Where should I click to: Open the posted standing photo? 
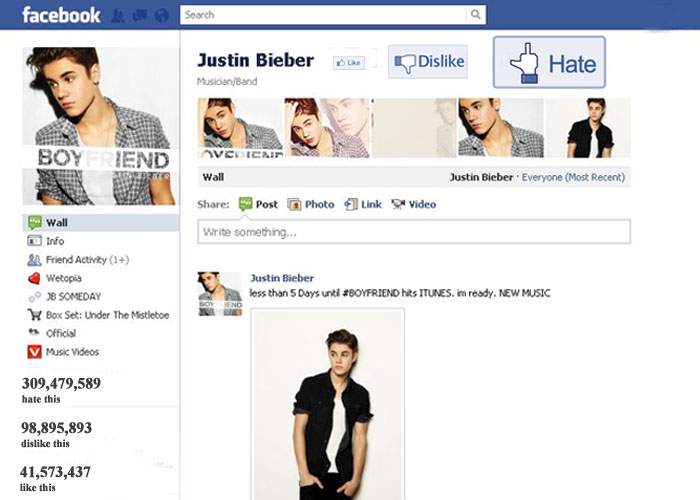click(328, 404)
